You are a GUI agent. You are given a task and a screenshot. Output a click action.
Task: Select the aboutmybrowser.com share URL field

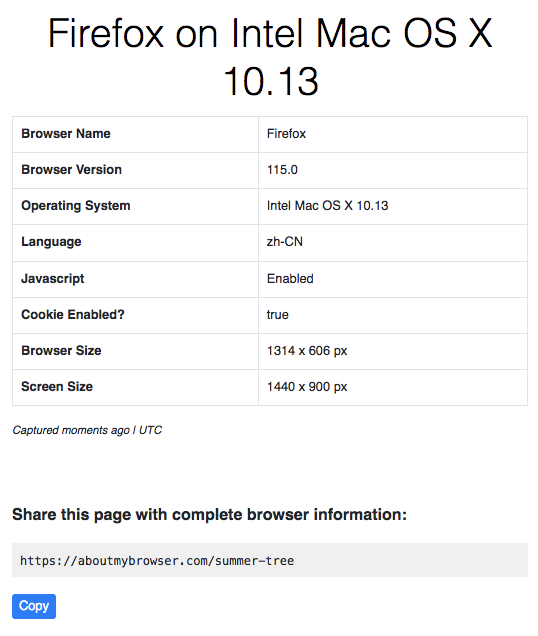click(270, 560)
